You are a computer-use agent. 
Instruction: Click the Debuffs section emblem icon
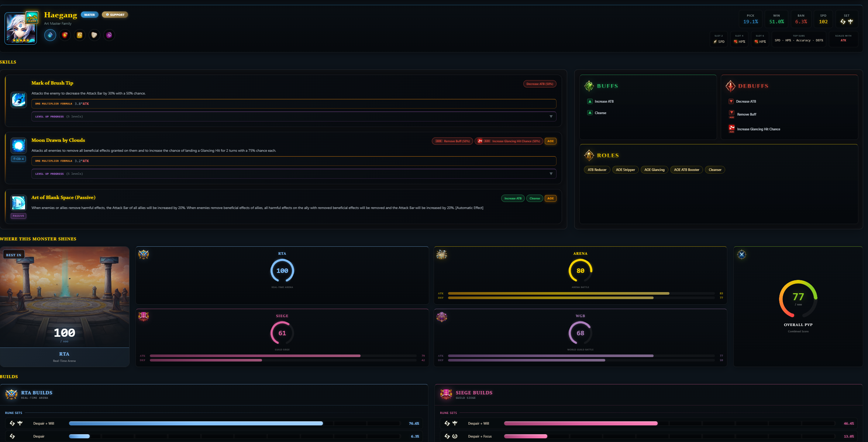pos(730,86)
